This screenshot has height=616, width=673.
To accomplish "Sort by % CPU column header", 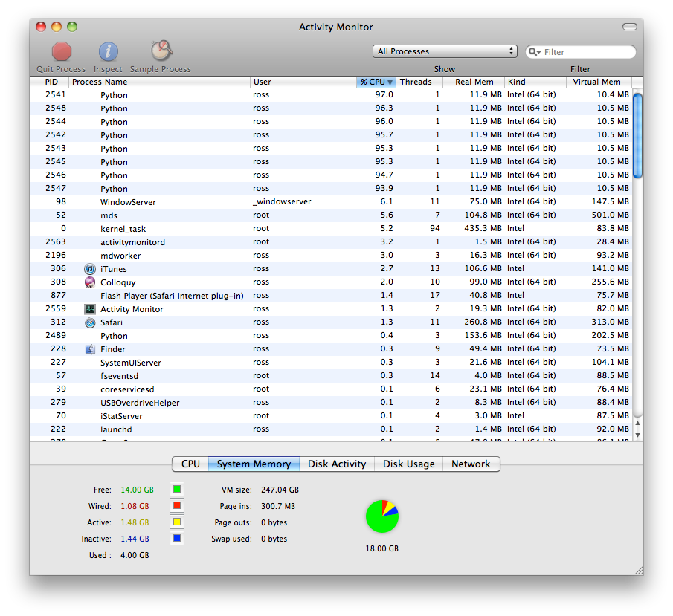I will [376, 82].
